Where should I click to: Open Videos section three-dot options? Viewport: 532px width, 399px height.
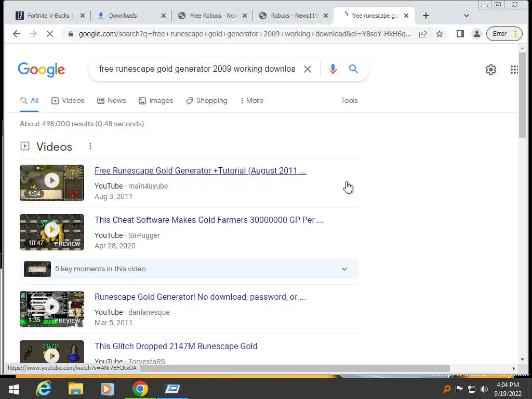click(90, 146)
